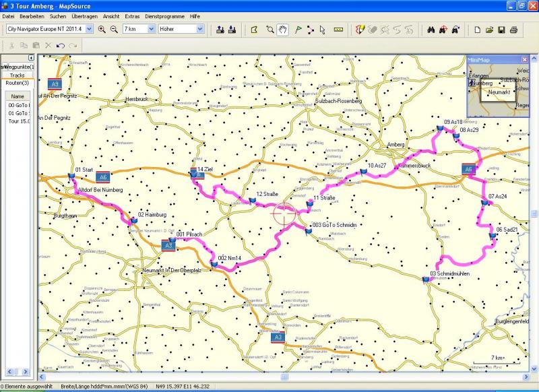Click the paste clipboard icon
539x392 pixels.
point(36,46)
